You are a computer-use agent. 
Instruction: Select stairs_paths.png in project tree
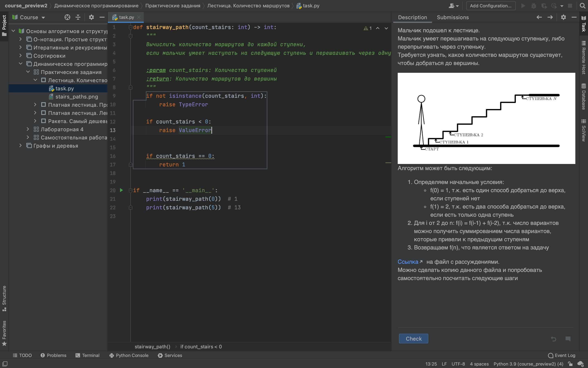click(x=77, y=97)
